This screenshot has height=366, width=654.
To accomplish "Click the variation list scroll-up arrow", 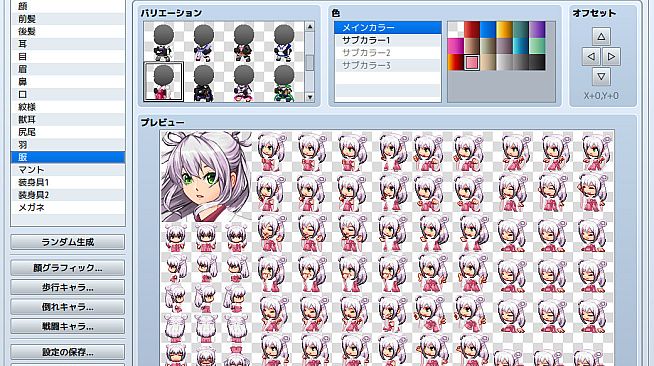I will click(x=309, y=27).
